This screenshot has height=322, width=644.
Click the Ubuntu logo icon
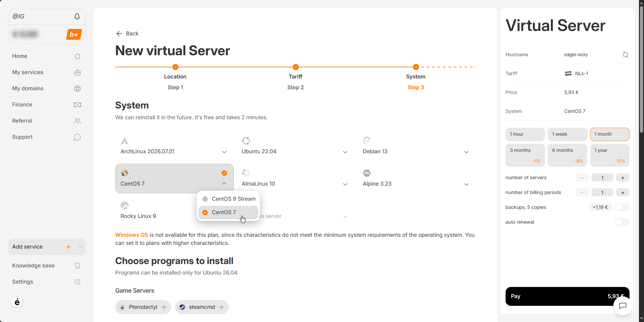point(246,141)
